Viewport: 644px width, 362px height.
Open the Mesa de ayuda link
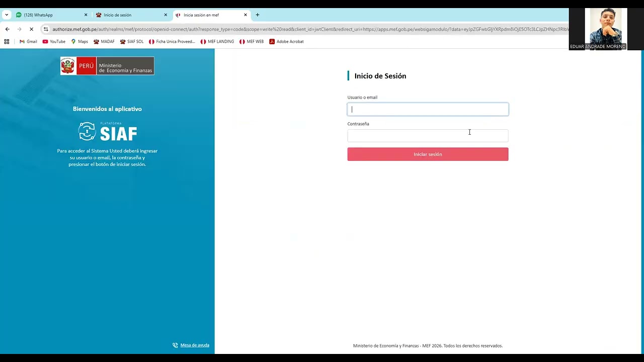(x=195, y=345)
